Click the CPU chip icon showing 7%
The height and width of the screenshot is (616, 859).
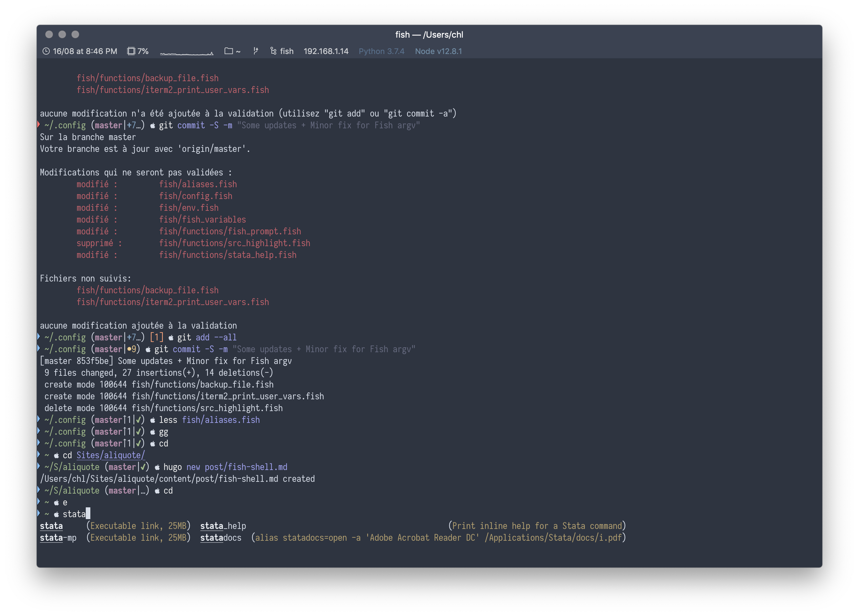point(131,51)
